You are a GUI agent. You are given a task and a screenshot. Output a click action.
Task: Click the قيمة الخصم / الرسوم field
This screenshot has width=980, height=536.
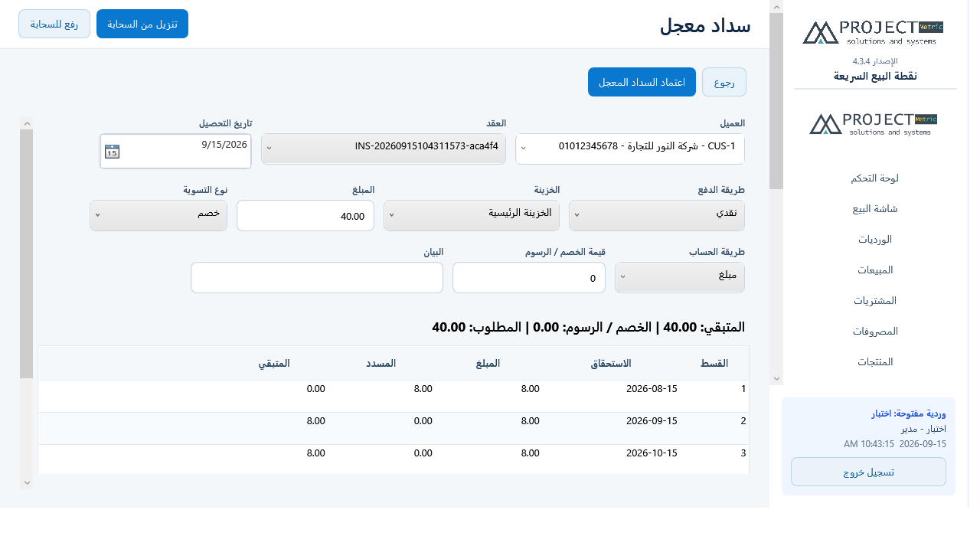tap(529, 277)
